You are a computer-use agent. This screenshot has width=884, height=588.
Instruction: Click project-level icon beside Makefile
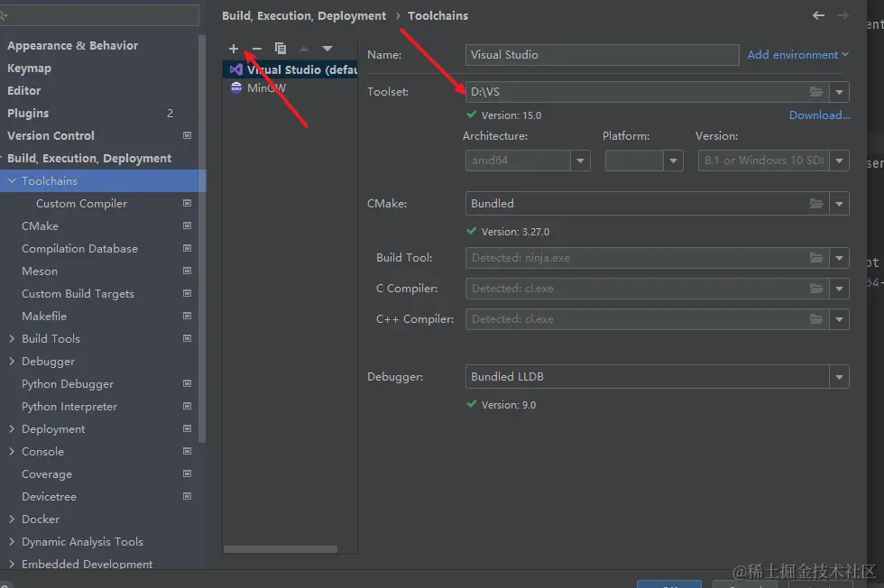(188, 316)
